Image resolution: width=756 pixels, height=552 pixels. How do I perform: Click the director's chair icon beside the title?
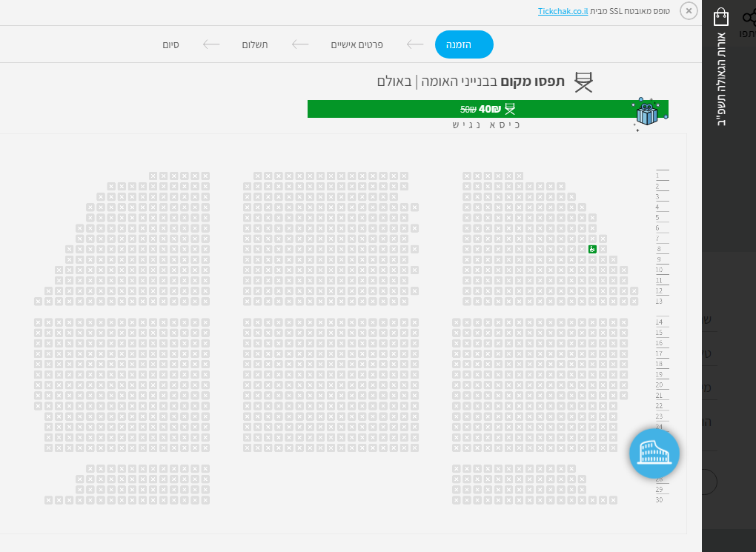pyautogui.click(x=584, y=82)
